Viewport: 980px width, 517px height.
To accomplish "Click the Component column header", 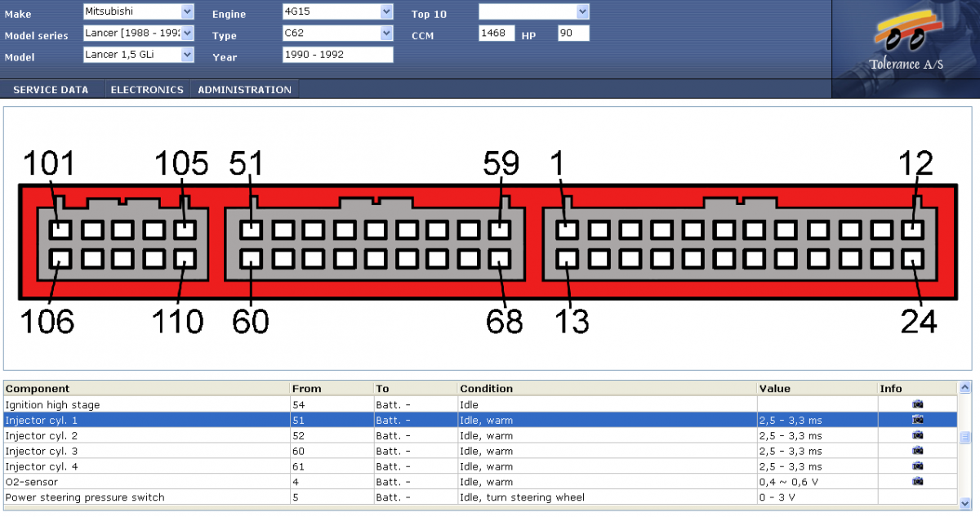I will 146,389.
